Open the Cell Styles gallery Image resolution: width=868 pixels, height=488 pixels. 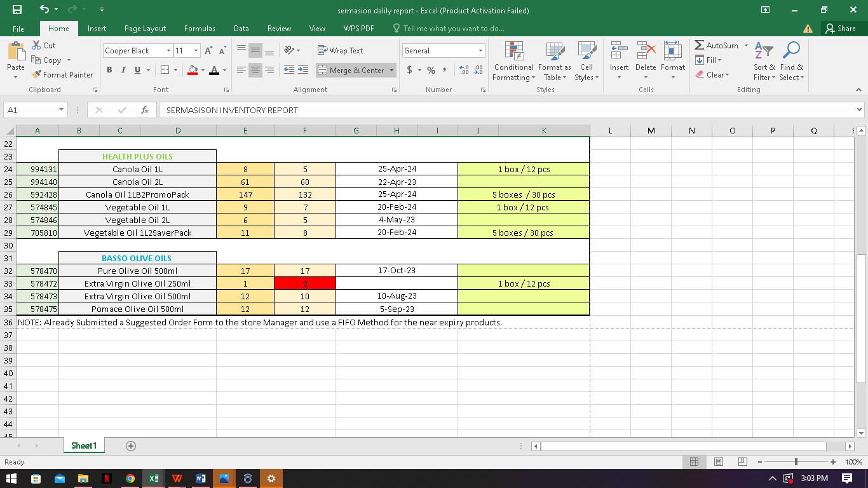click(x=587, y=62)
